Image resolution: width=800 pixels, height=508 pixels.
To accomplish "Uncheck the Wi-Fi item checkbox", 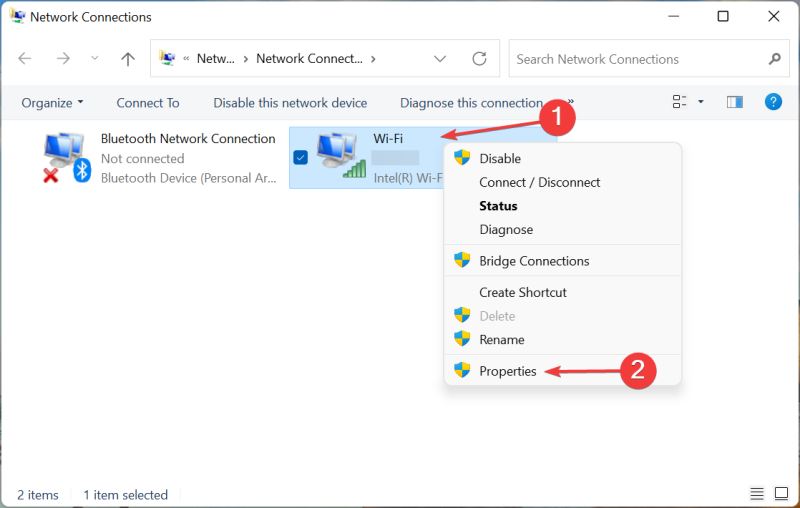I will point(301,157).
